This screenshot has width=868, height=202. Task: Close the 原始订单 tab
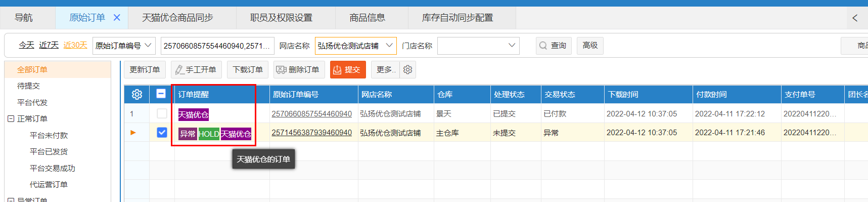coord(117,18)
